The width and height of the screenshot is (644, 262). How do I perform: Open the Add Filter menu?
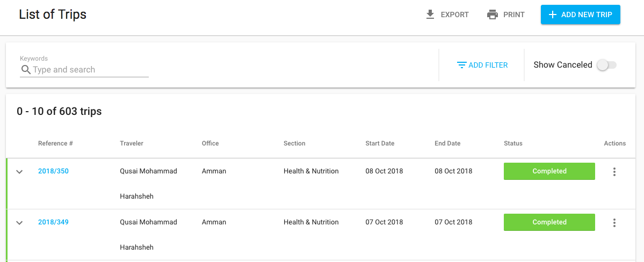click(x=482, y=65)
